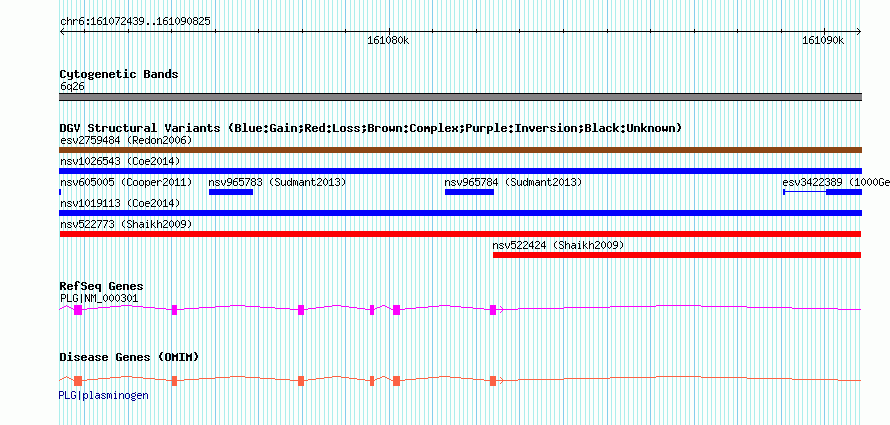
Task: Select the DGV Structural Variants track heading
Action: [x=370, y=128]
